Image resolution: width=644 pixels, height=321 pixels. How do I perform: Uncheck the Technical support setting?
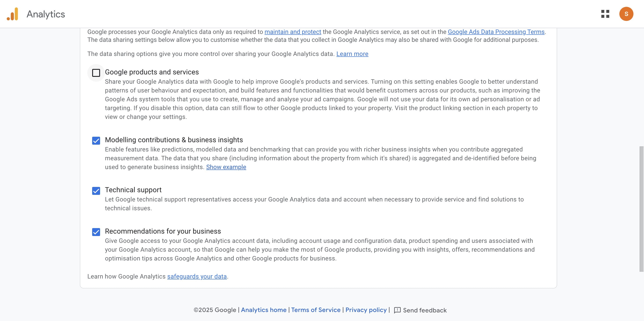tap(96, 191)
